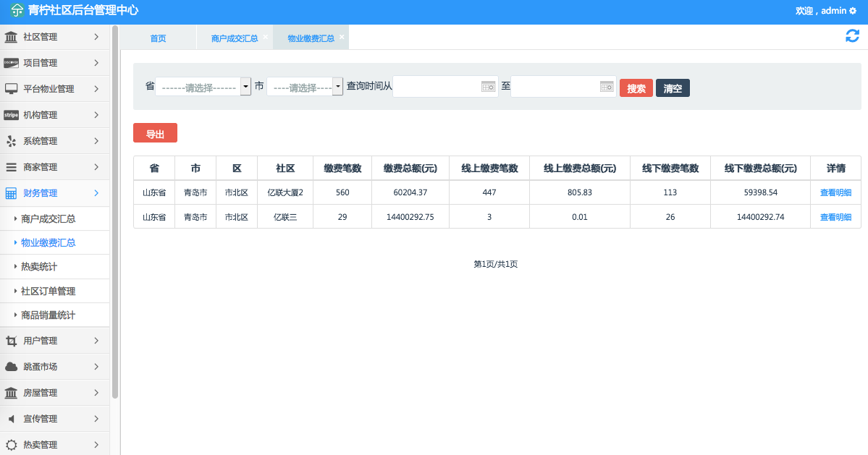This screenshot has width=868, height=455.
Task: Collapse 财务管理 menu chevron
Action: [96, 193]
